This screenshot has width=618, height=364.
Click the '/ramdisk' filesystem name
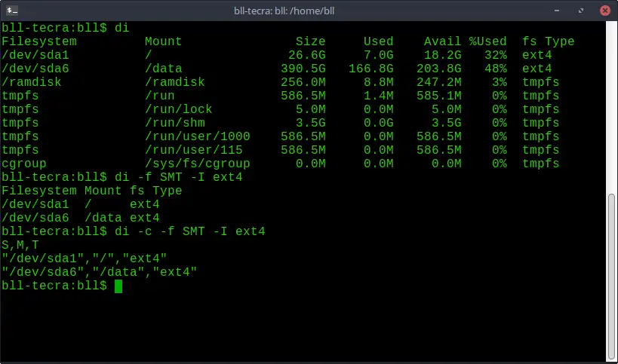[32, 82]
